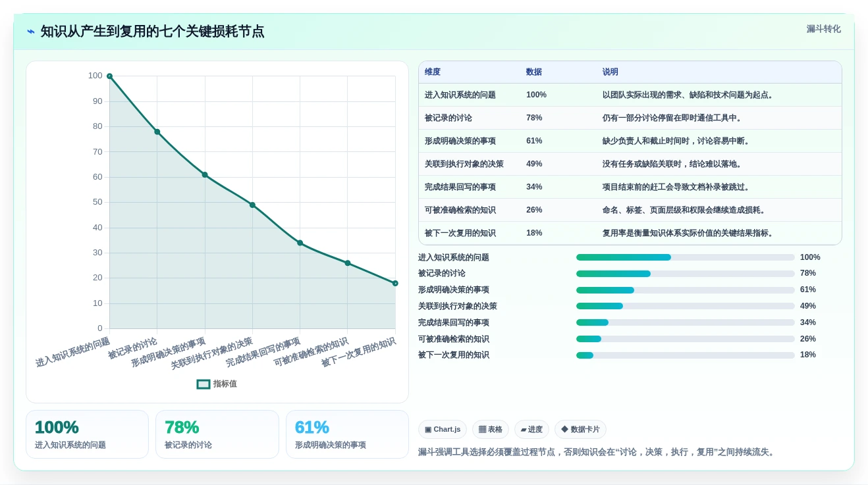Click the 关联到执行对象的决策 progress bar

pos(686,306)
